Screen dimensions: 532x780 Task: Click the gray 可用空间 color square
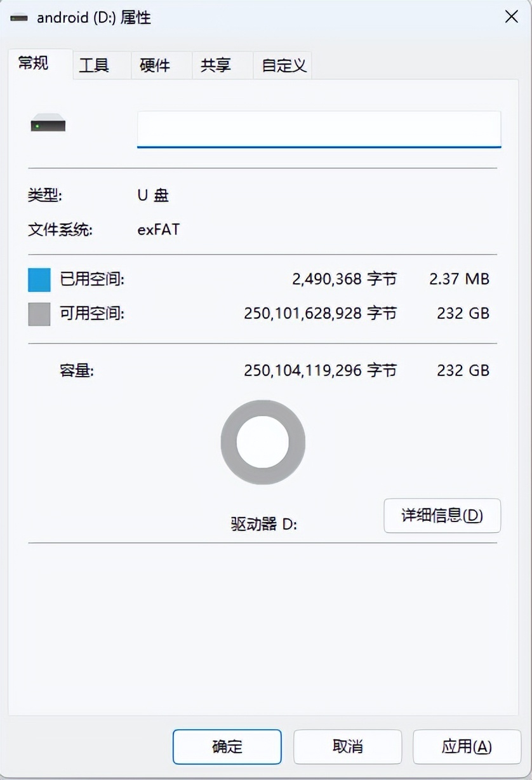[x=39, y=314]
